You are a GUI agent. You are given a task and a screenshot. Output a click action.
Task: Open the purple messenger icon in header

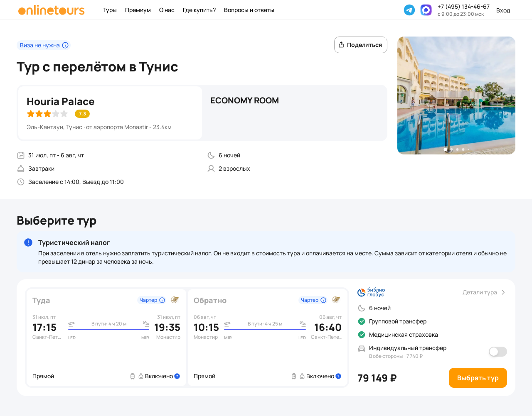426,10
